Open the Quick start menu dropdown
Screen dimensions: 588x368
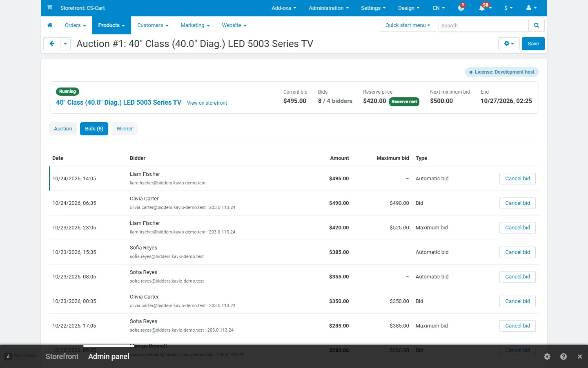click(408, 25)
